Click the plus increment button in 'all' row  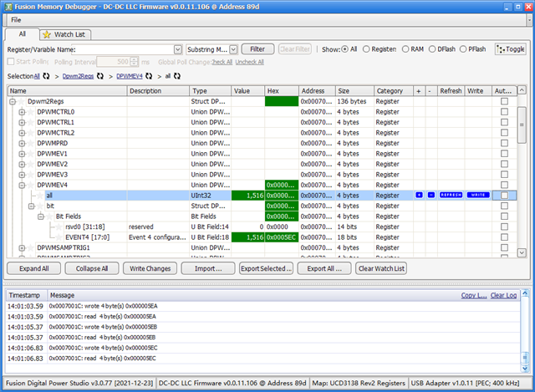point(419,195)
